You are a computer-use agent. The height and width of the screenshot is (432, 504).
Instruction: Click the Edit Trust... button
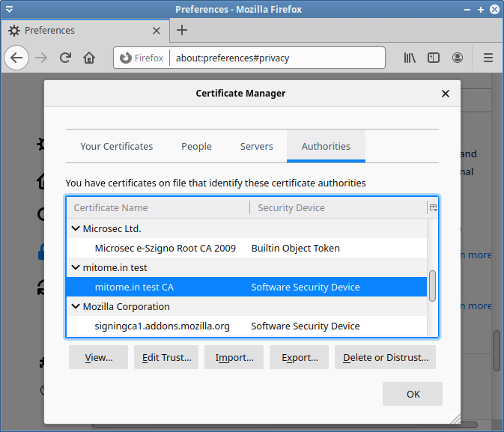pos(166,357)
